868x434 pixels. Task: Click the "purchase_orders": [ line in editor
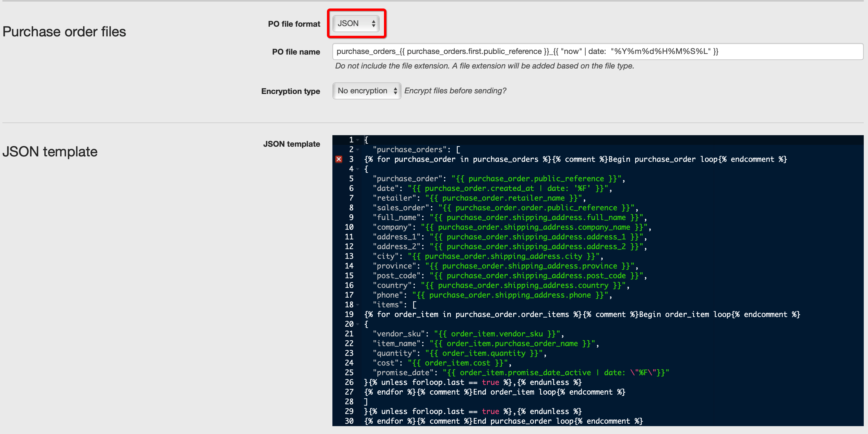coord(416,149)
